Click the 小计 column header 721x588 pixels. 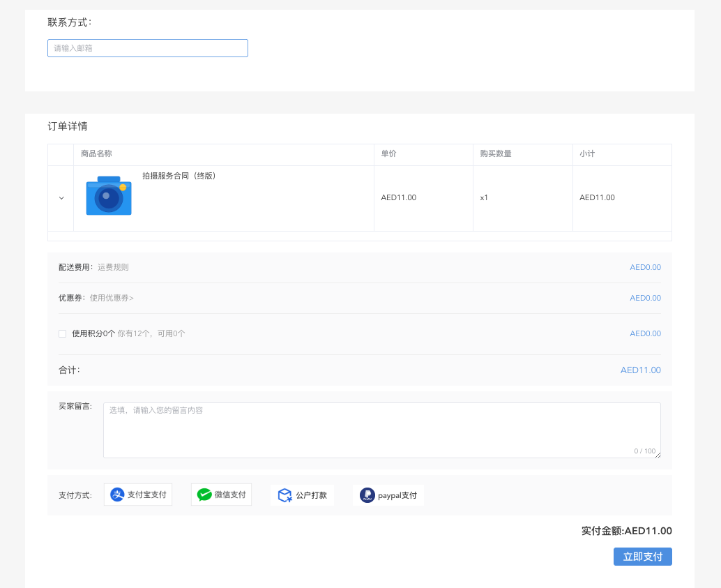point(586,153)
